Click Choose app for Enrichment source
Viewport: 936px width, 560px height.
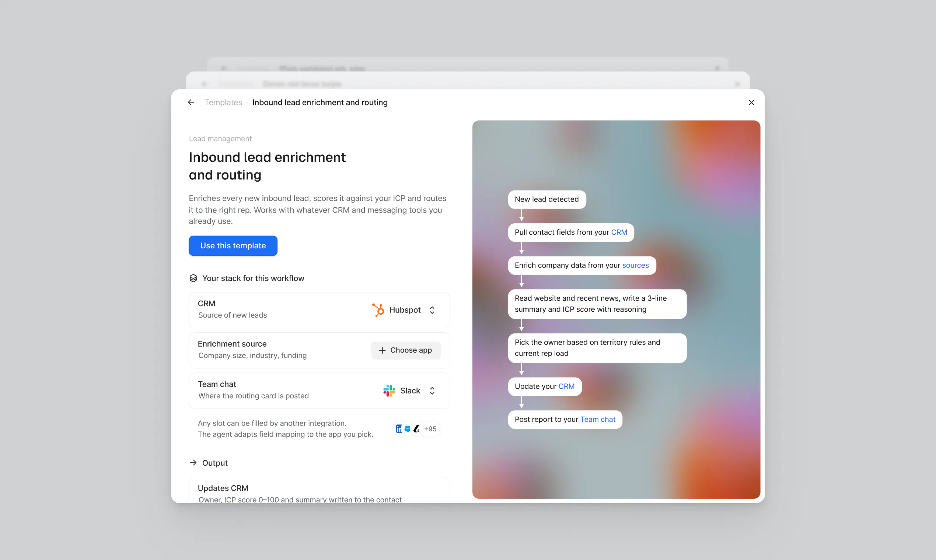tap(406, 350)
